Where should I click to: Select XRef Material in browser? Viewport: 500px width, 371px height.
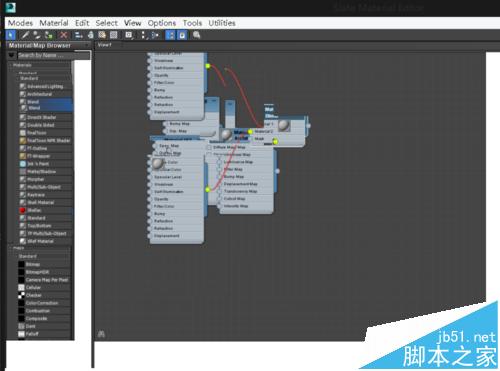coord(45,241)
